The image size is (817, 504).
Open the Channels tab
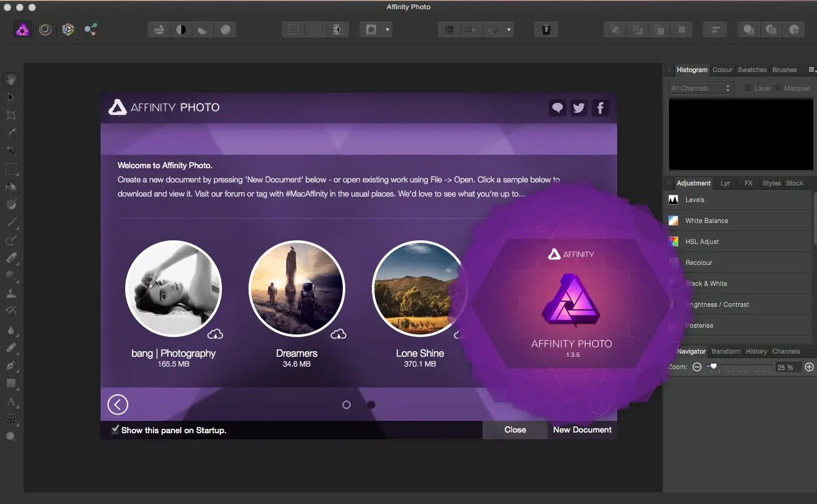coord(786,351)
